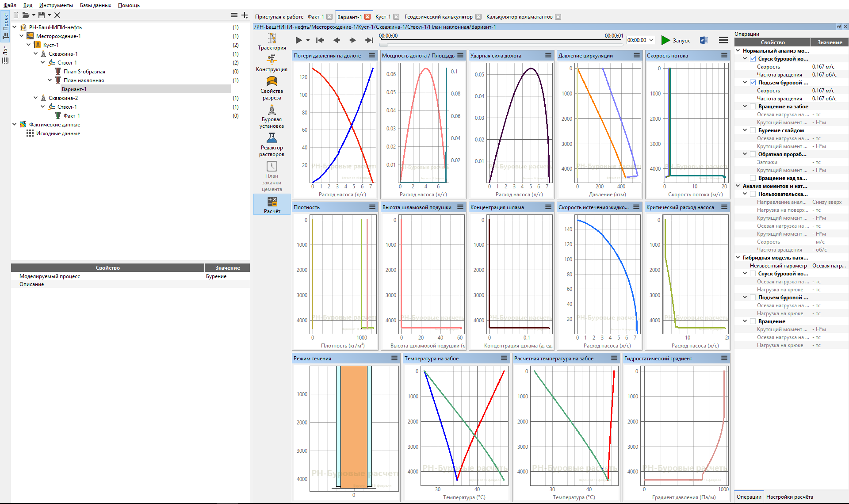Collapse the РН-БашНИПИ-нефть tree node
The width and height of the screenshot is (849, 504).
point(15,27)
